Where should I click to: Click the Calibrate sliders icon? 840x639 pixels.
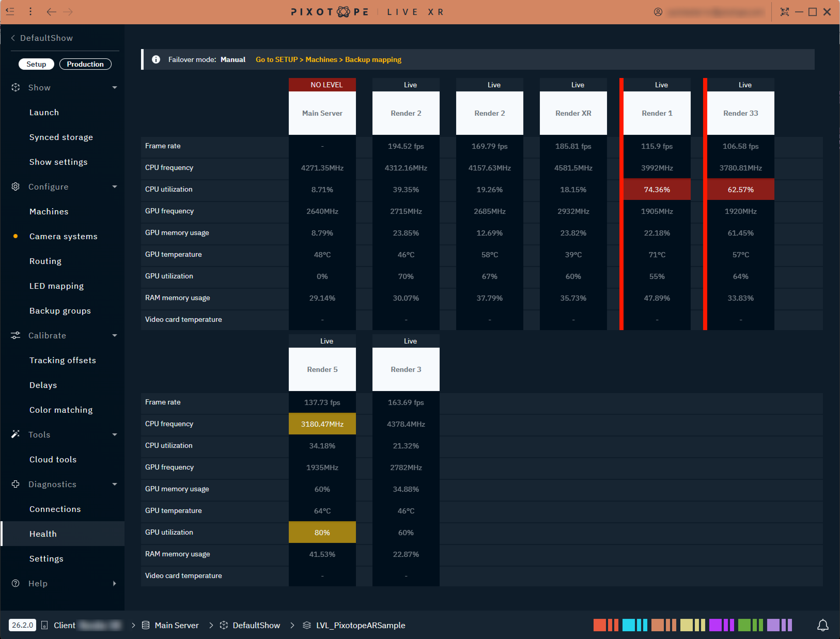(x=15, y=336)
